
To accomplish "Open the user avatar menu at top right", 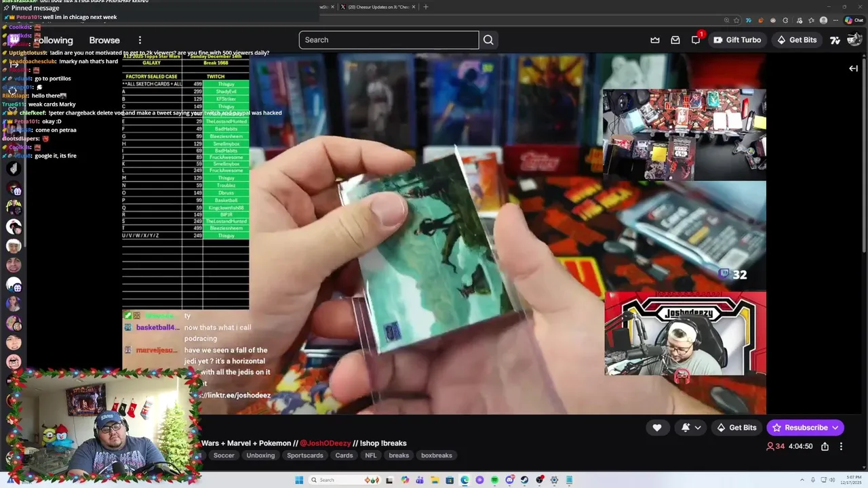I will (854, 40).
